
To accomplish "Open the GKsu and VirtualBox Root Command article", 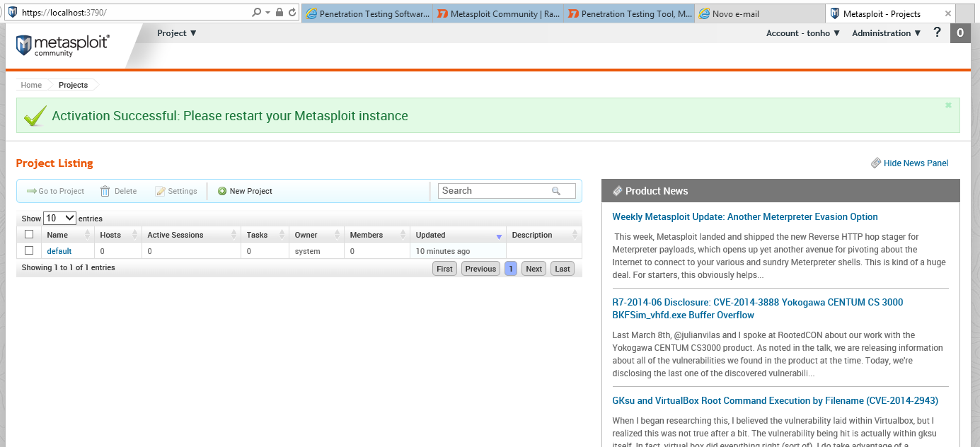I will pyautogui.click(x=776, y=400).
